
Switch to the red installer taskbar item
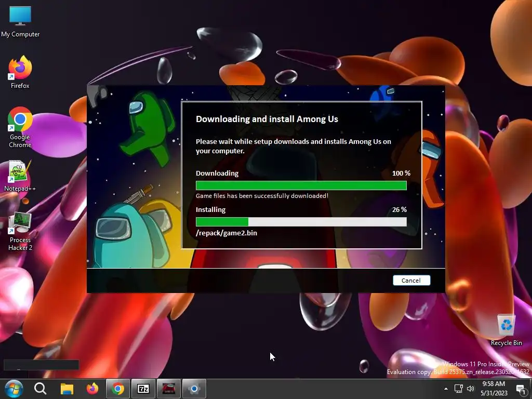tap(169, 389)
